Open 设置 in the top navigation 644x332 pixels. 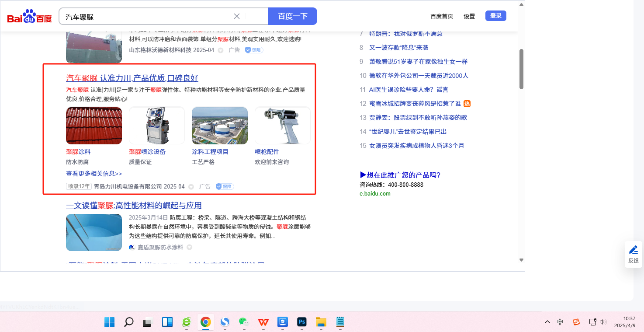469,16
